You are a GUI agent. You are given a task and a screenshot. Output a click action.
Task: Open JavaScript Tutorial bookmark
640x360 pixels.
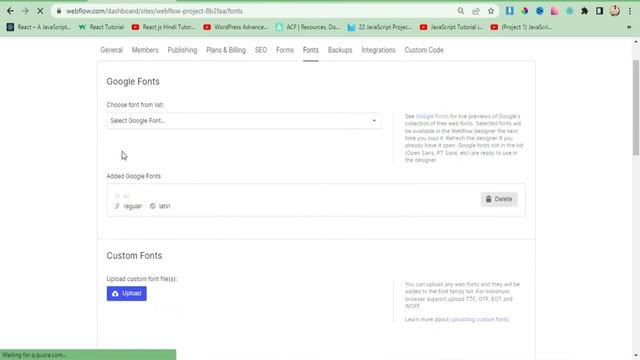coord(452,27)
